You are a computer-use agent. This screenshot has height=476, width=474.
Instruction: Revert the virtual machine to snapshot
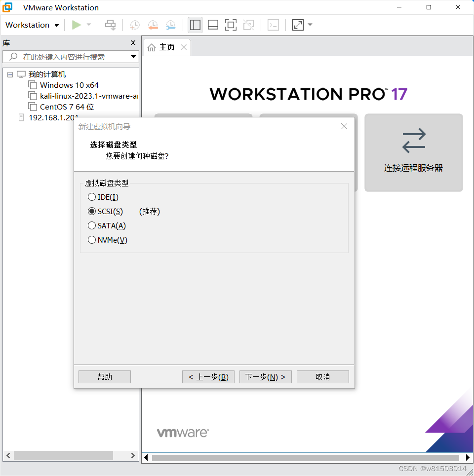153,25
